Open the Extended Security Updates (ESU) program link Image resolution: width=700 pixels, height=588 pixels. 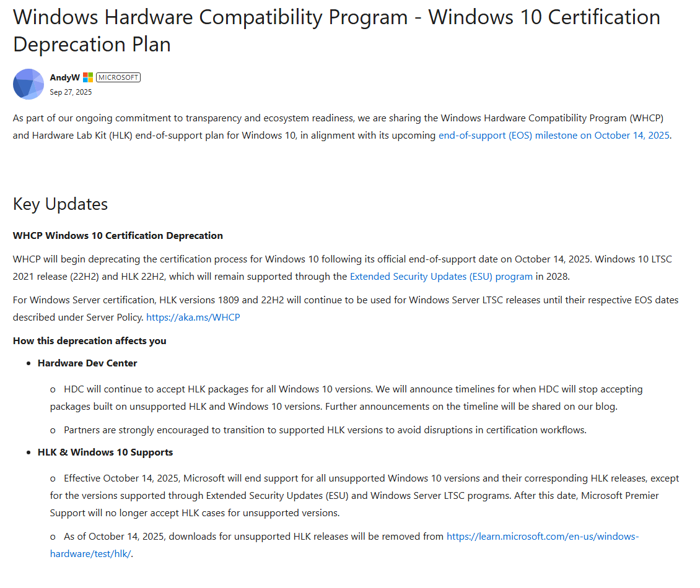pos(441,276)
